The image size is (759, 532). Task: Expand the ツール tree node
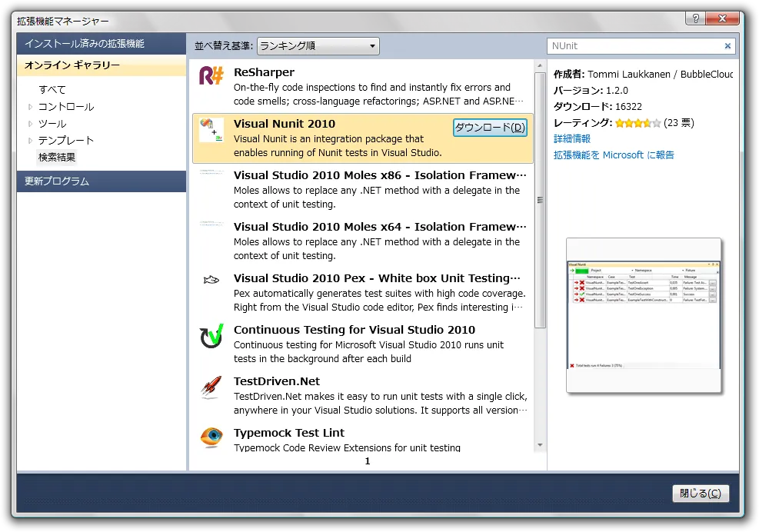(x=31, y=124)
